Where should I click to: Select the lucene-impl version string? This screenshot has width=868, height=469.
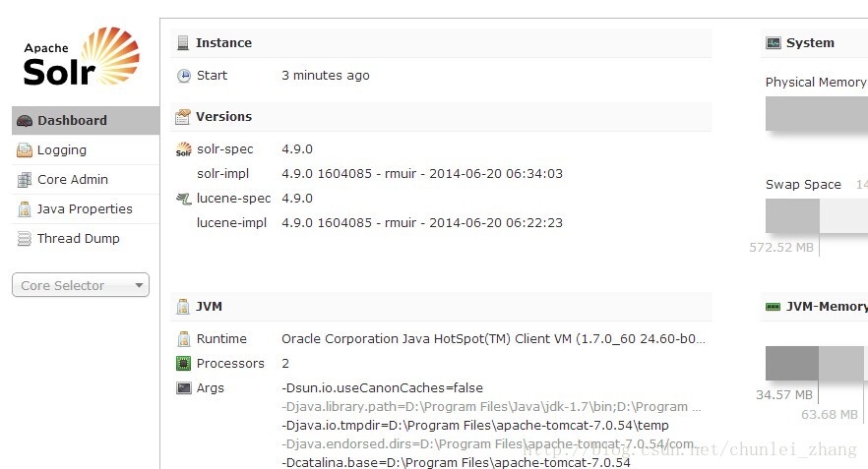422,223
